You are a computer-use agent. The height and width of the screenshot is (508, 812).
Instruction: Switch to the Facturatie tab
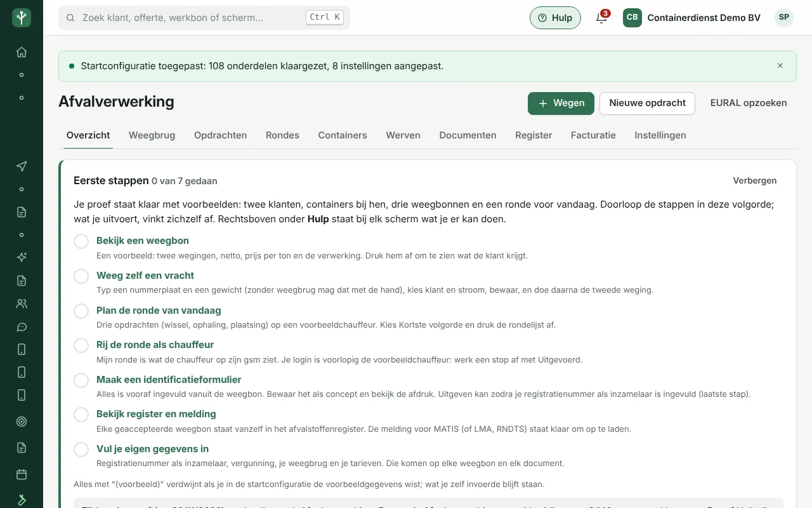pos(593,135)
